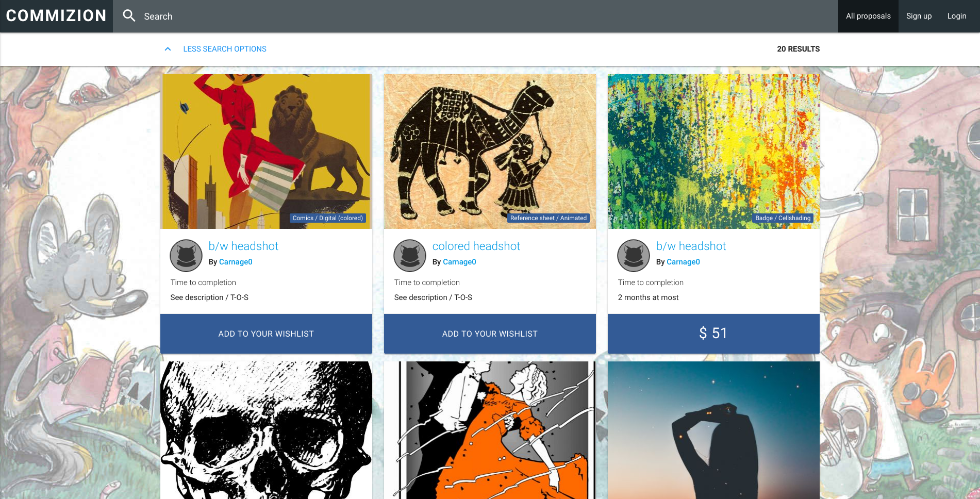
Task: Click the Comics / Digital (colored) tag
Action: pyautogui.click(x=328, y=218)
